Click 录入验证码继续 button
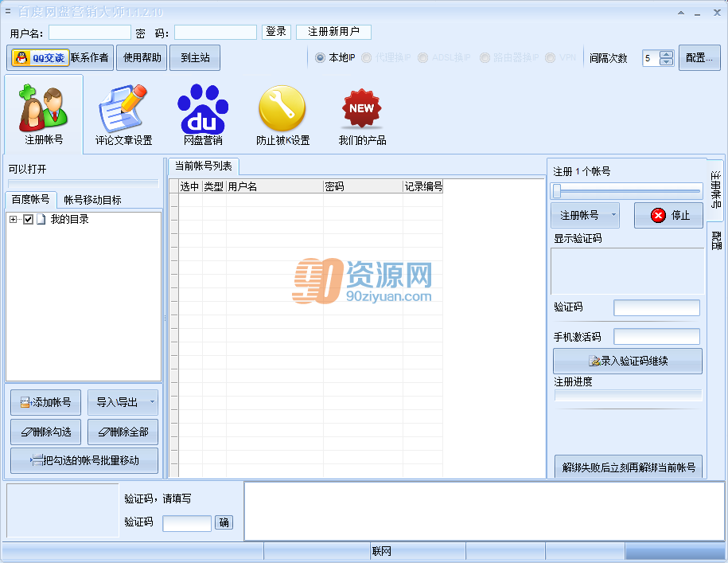 pos(628,361)
